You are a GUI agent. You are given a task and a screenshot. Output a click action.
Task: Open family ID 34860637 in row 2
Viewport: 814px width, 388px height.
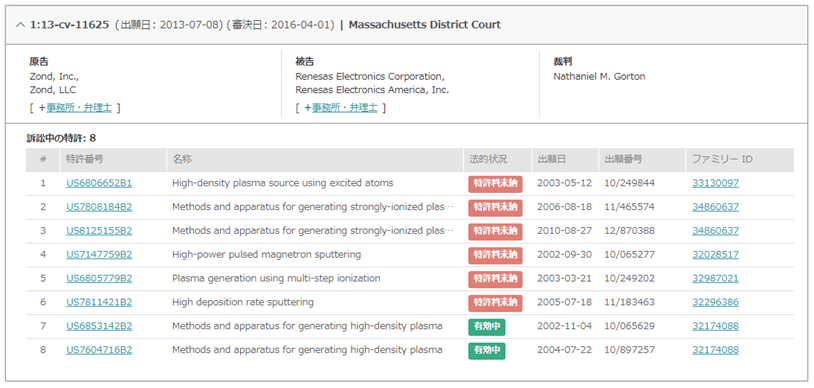point(715,207)
